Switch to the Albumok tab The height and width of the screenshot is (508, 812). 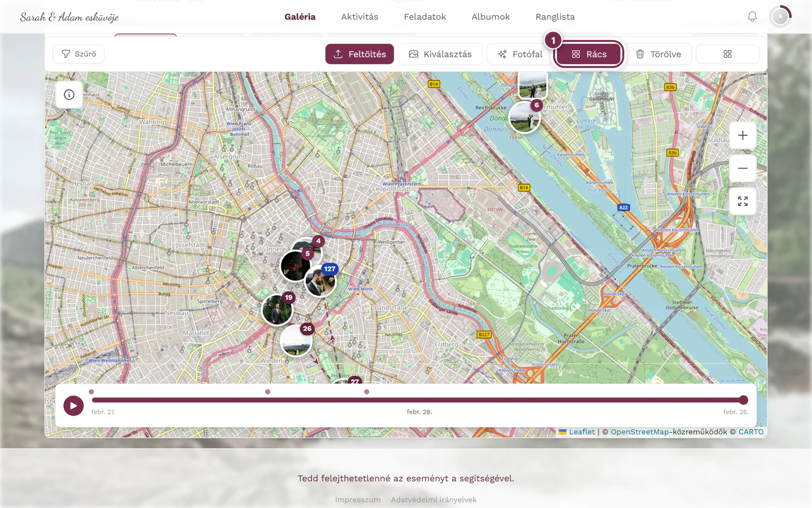491,17
